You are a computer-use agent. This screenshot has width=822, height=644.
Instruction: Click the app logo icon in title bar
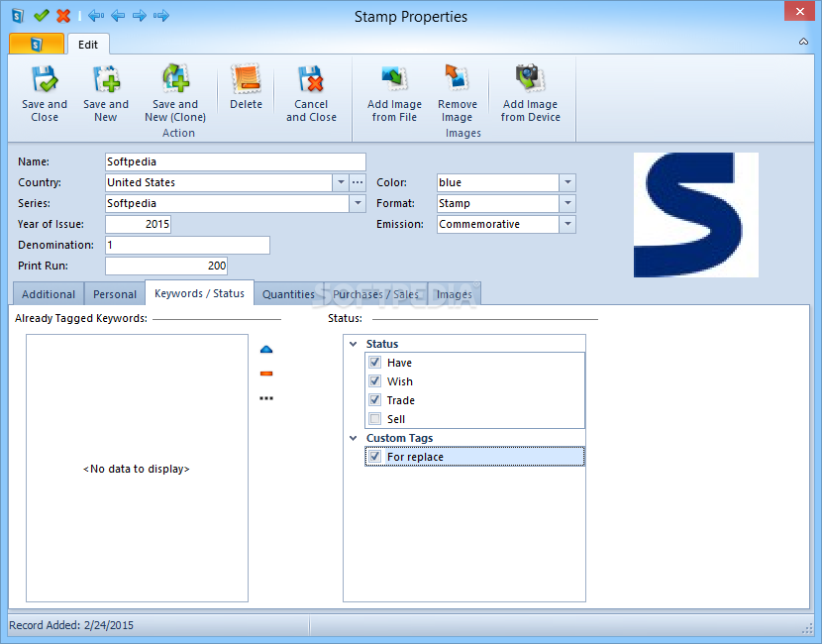coord(18,16)
